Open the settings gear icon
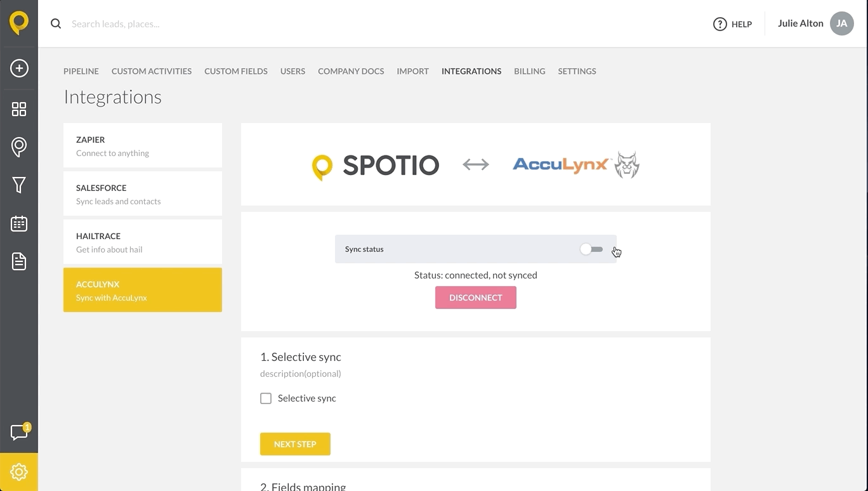 click(x=19, y=472)
